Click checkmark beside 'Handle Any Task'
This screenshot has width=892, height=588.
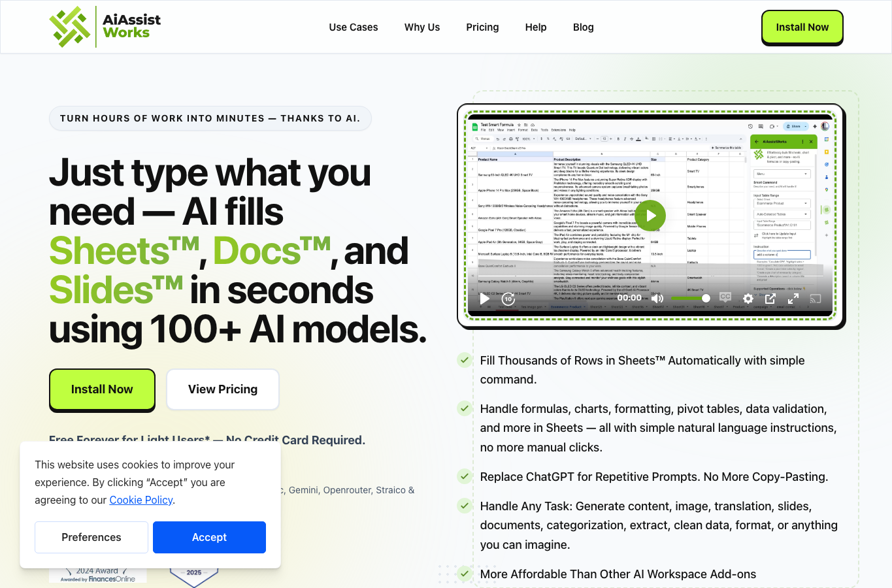pyautogui.click(x=464, y=506)
